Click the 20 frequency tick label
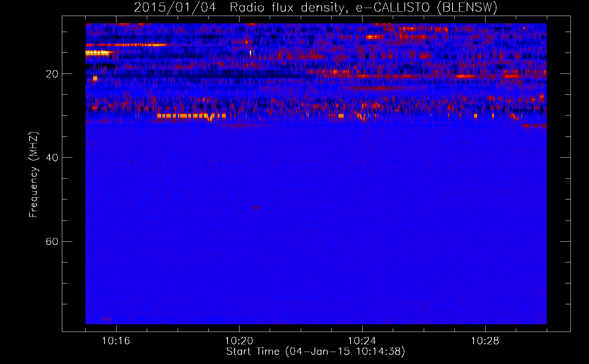Image resolution: width=589 pixels, height=364 pixels. (x=52, y=74)
